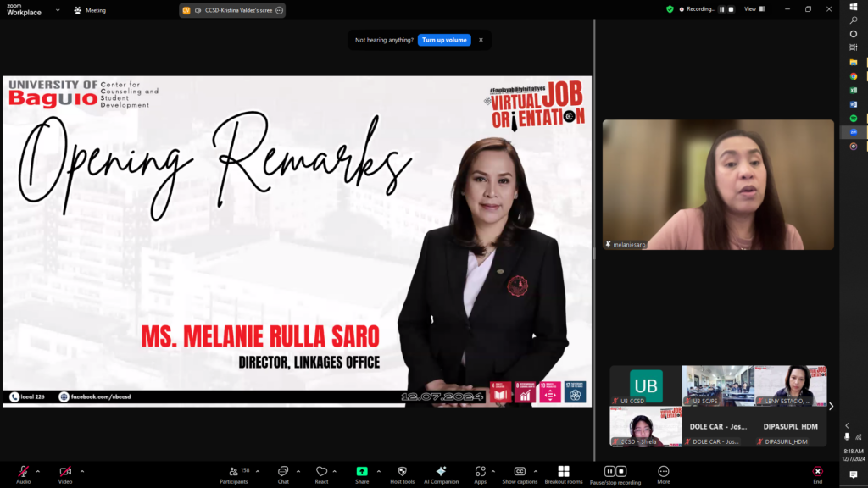Show hidden system tray icons chevron
868x488 pixels.
847,425
